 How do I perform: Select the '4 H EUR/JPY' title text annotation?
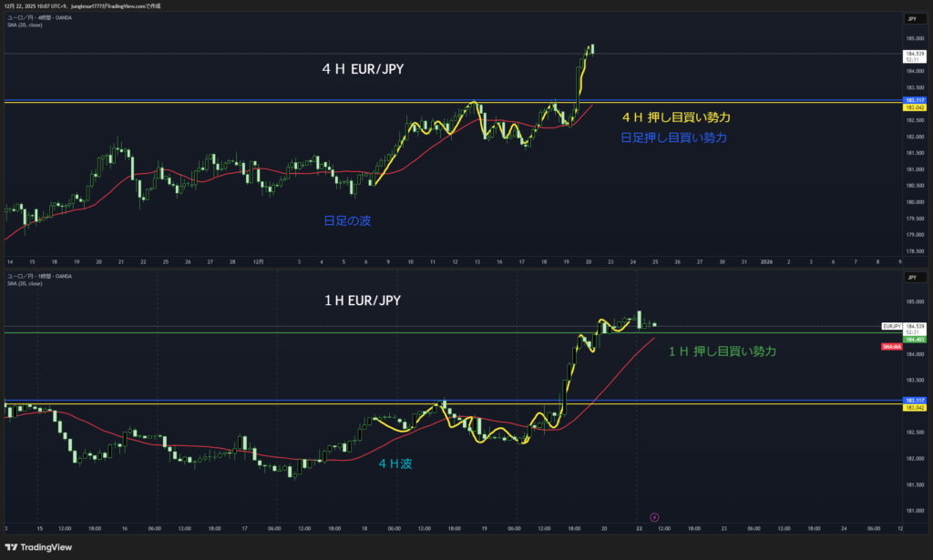363,67
